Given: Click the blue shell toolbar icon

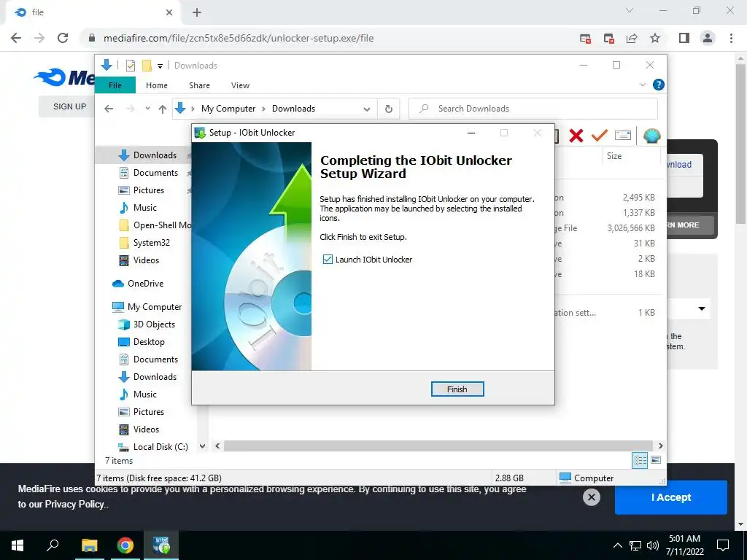Looking at the screenshot, I should click(651, 136).
